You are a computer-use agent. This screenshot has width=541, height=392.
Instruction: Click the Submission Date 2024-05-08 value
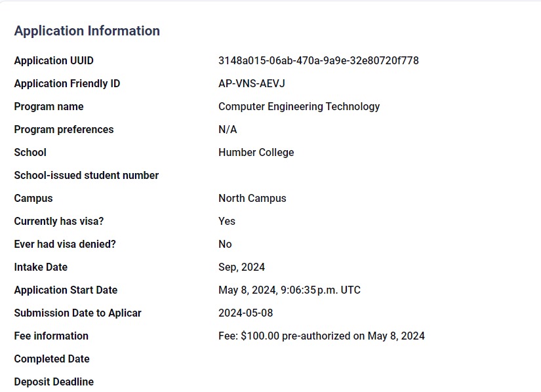(245, 313)
